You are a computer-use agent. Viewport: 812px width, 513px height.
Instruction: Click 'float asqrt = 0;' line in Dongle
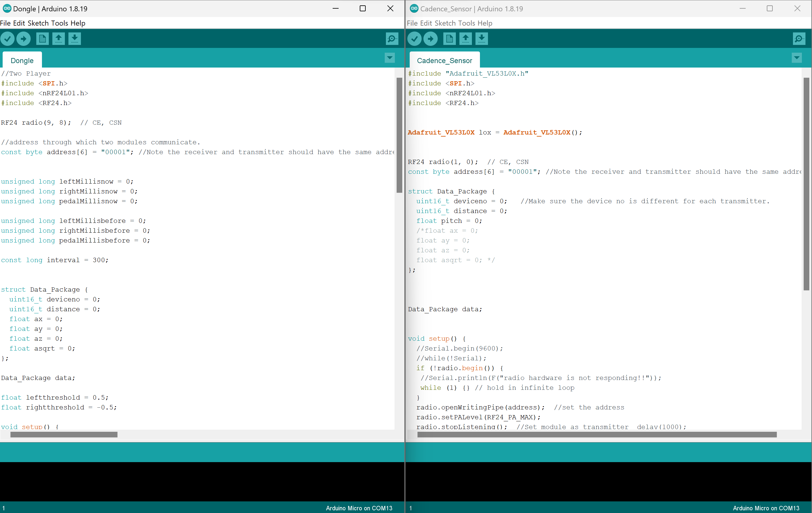42,348
